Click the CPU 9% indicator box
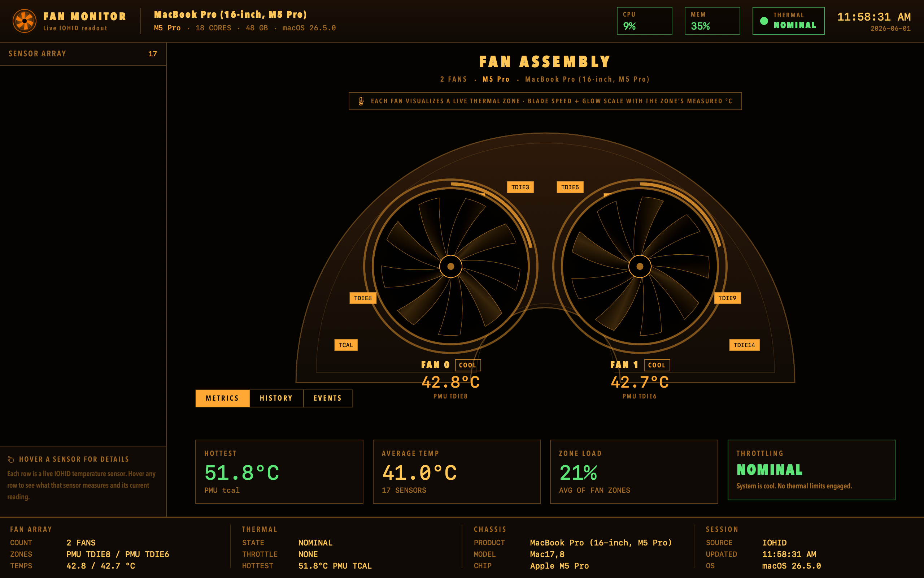The image size is (924, 578). point(645,21)
